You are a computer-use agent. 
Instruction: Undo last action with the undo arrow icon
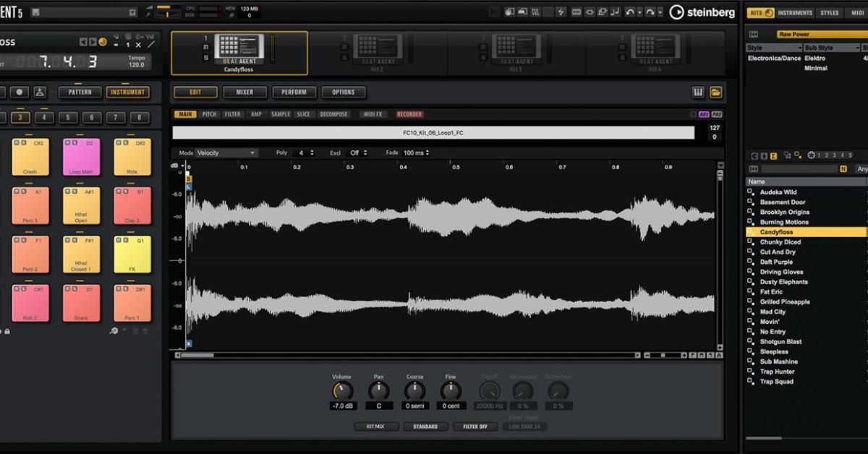click(x=629, y=12)
